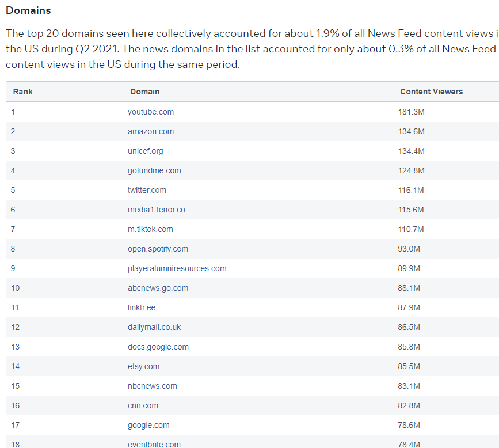
Task: Open the dailymail.co.uk domain link
Action: point(154,327)
